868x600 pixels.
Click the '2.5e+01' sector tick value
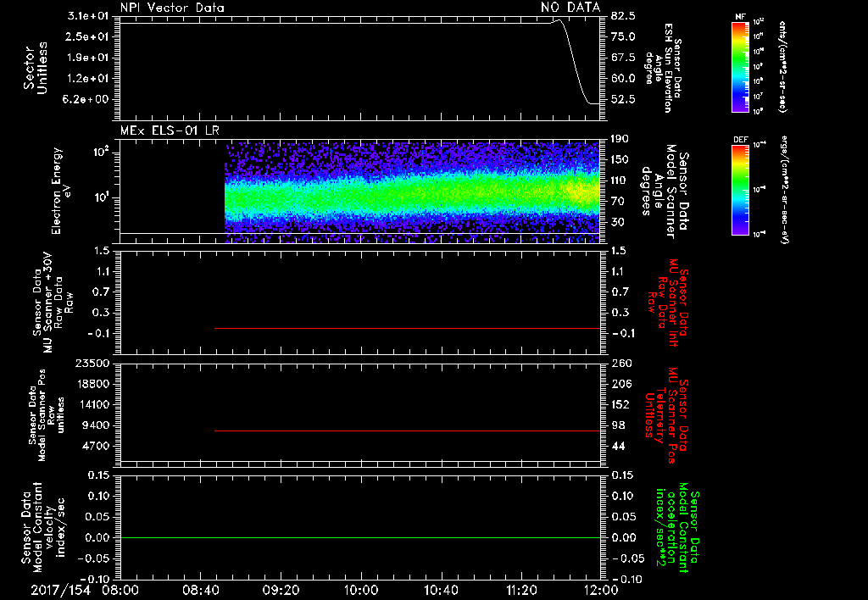tap(88, 36)
